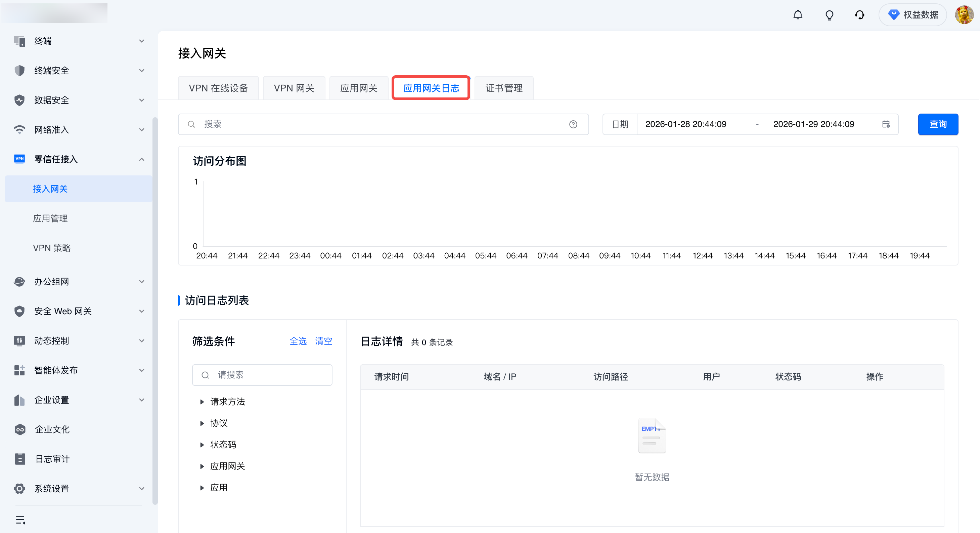This screenshot has height=533, width=980.
Task: Click the 全选 link in filters
Action: [298, 341]
